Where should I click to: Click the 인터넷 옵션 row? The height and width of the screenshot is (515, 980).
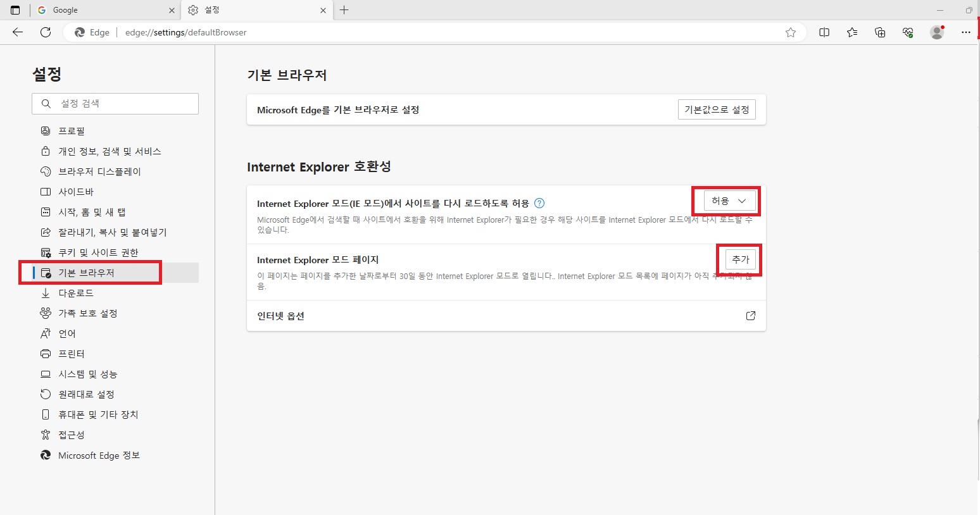506,316
